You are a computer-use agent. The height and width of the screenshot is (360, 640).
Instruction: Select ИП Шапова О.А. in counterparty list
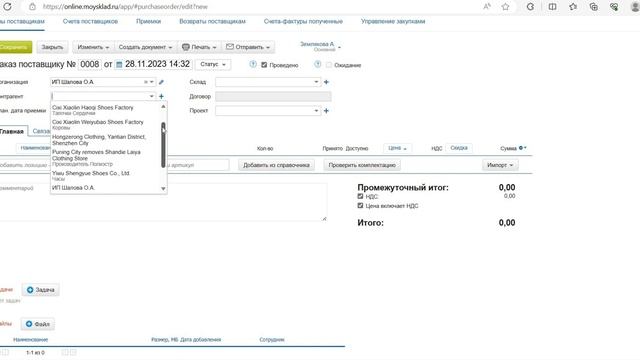106,188
